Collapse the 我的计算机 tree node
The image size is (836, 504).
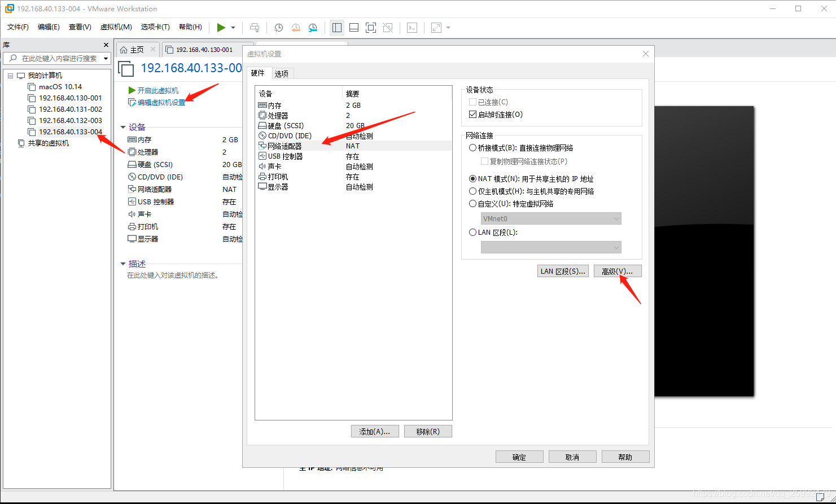(x=10, y=76)
